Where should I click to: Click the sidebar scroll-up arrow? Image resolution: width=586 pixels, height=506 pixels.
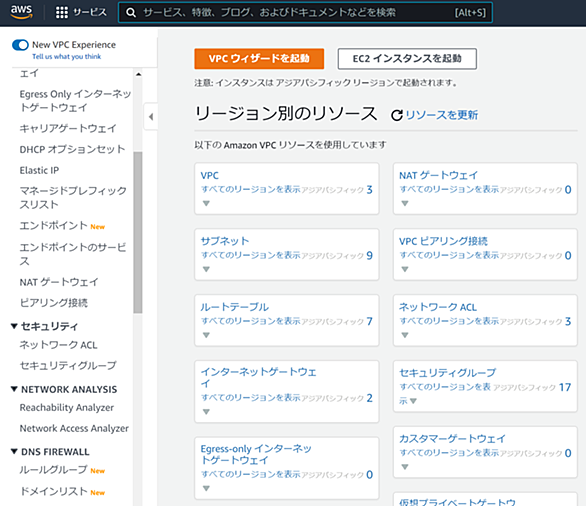pyautogui.click(x=138, y=74)
